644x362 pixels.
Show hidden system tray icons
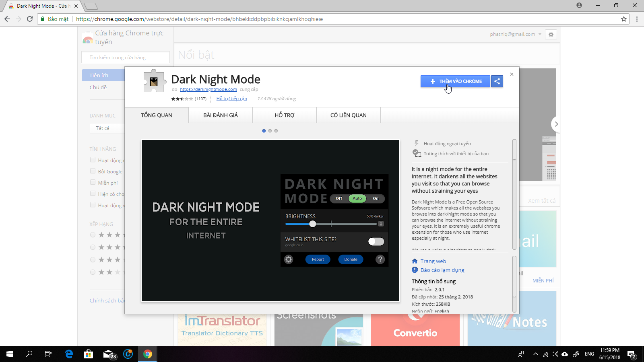[535, 354]
